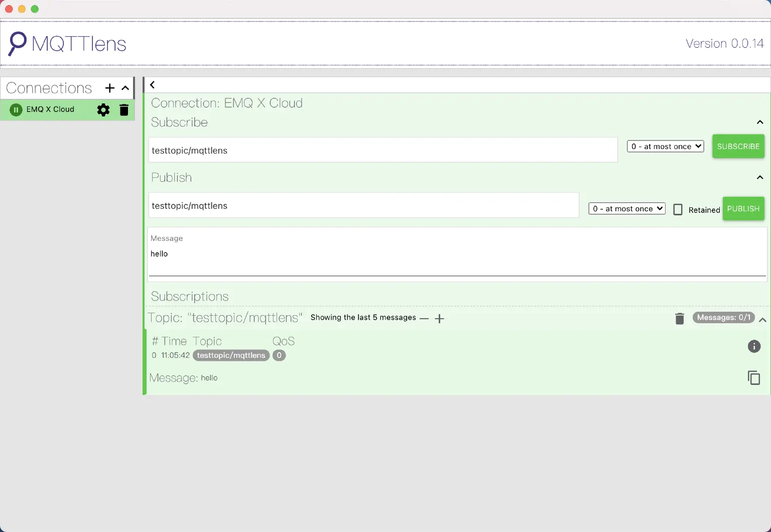Collapse the Connections panel
This screenshot has width=771, height=532.
tap(125, 88)
